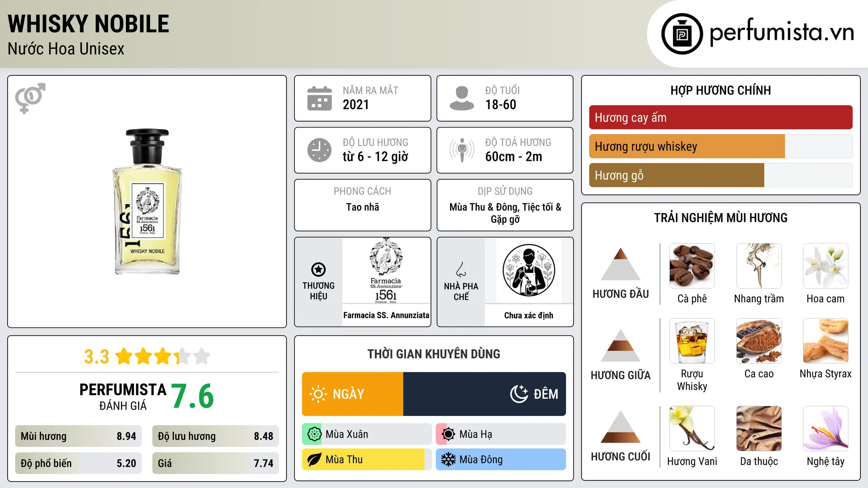Click the Farmacia SS. Annunziata 1561 brand logo
Image resolution: width=868 pixels, height=488 pixels.
pyautogui.click(x=386, y=270)
